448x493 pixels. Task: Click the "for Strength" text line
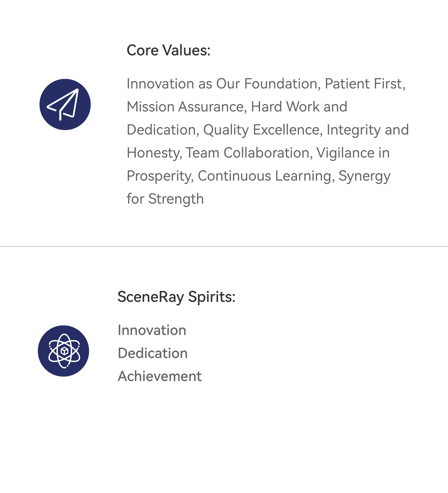click(x=165, y=199)
